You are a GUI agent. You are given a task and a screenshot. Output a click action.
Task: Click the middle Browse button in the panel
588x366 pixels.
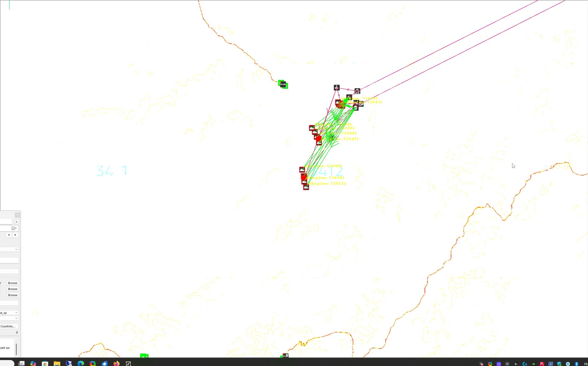coord(13,289)
